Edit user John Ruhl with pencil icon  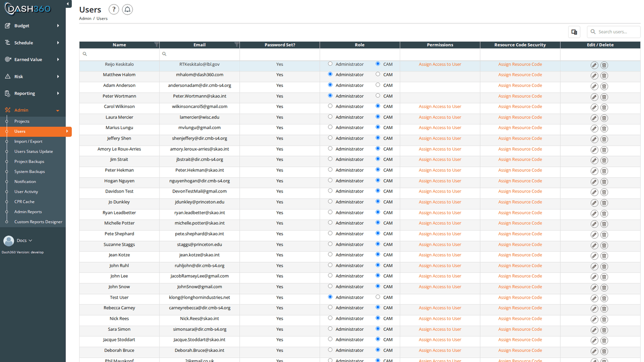(594, 266)
